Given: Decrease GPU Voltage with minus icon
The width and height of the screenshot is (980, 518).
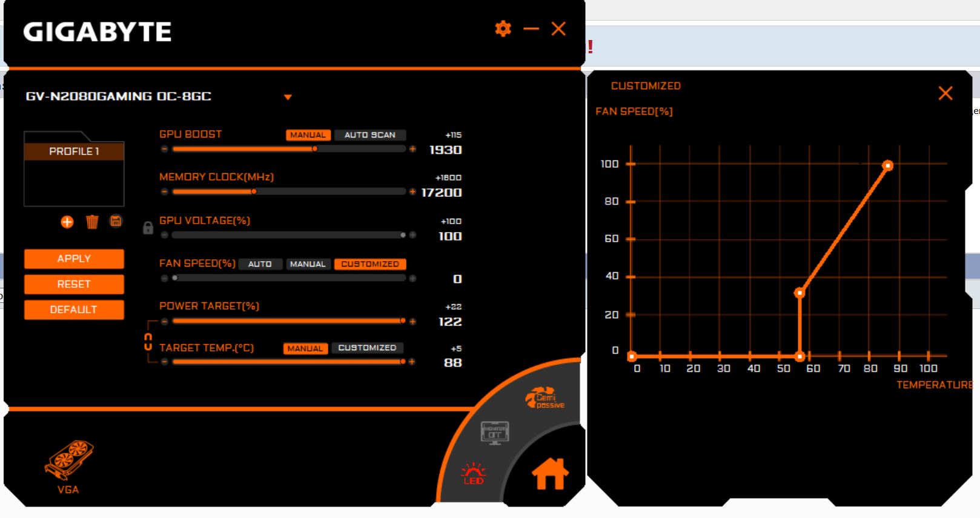Looking at the screenshot, I should tap(164, 235).
